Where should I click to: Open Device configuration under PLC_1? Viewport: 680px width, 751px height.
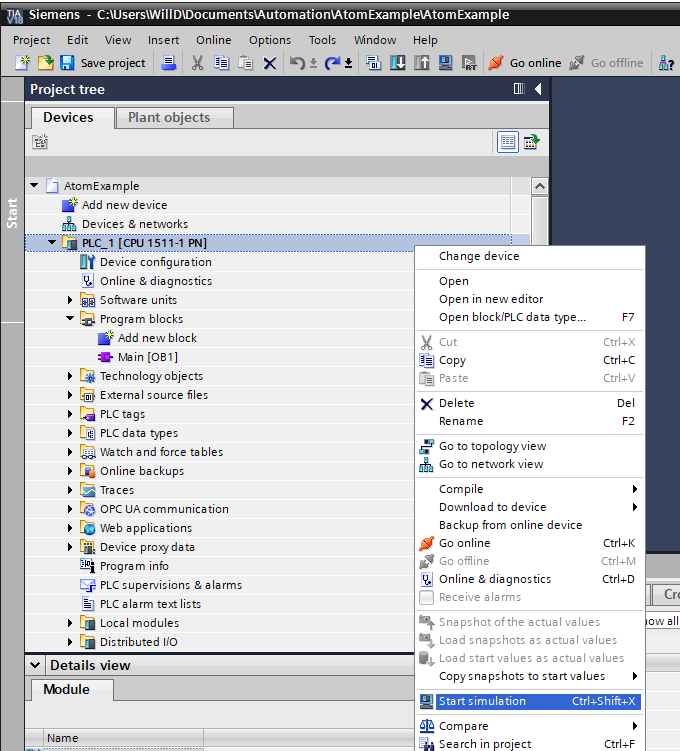click(x=155, y=262)
